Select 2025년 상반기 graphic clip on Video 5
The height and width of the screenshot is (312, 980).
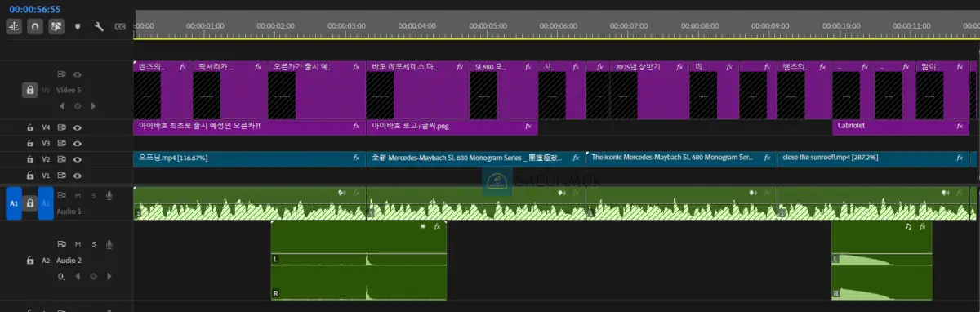point(648,90)
